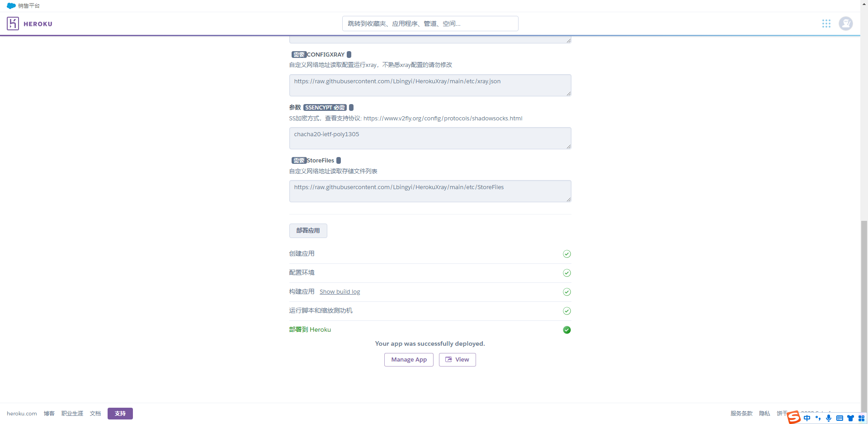Image resolution: width=868 pixels, height=424 pixels.
Task: Open the app grid menu icon
Action: (826, 24)
